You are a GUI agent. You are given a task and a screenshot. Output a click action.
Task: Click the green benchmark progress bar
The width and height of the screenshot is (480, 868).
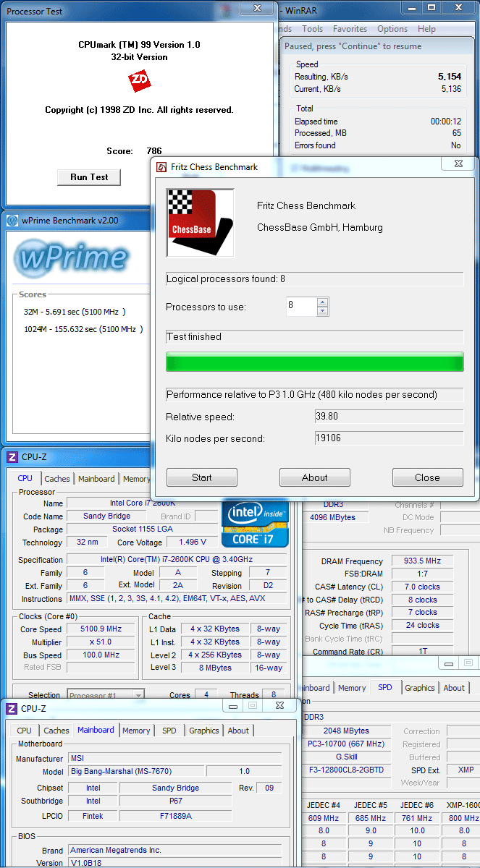tap(315, 362)
